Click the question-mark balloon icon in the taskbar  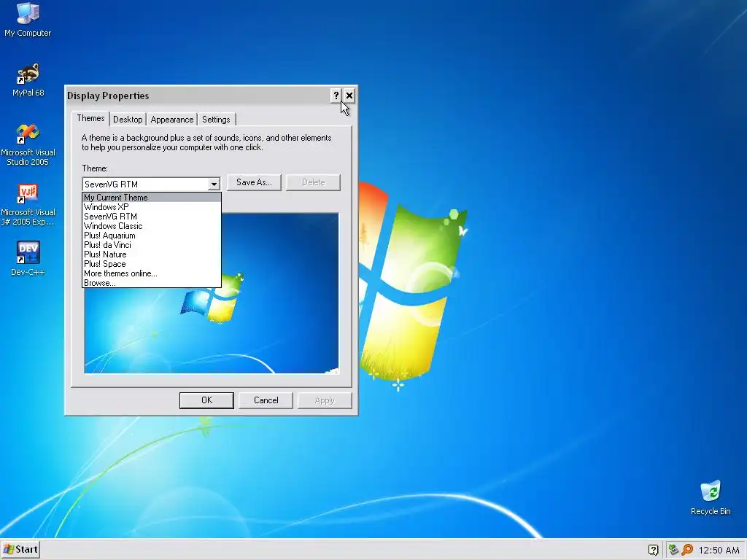coord(653,550)
